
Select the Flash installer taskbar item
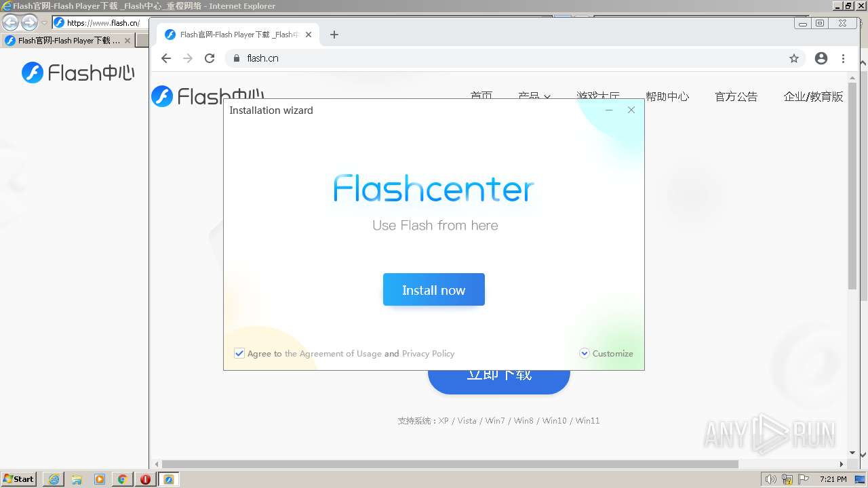pyautogui.click(x=169, y=479)
